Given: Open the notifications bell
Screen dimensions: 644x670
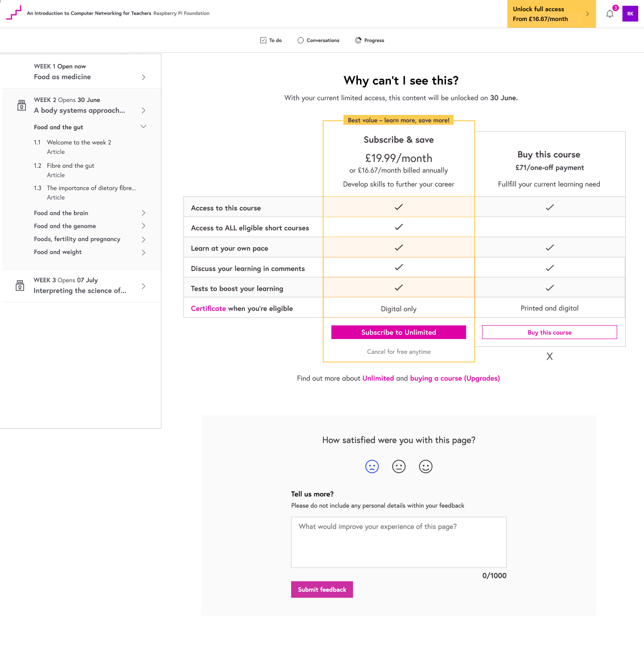Looking at the screenshot, I should pos(610,14).
